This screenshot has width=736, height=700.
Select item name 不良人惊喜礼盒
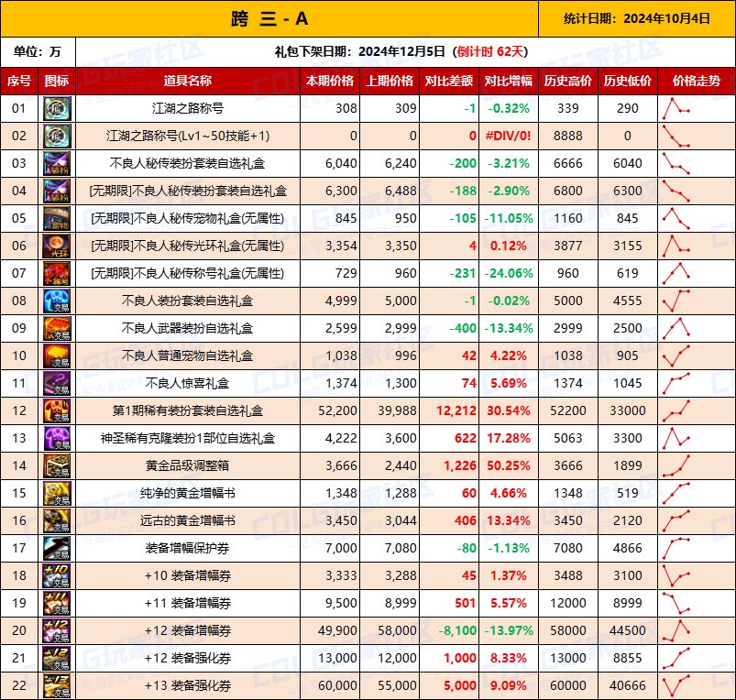point(188,383)
